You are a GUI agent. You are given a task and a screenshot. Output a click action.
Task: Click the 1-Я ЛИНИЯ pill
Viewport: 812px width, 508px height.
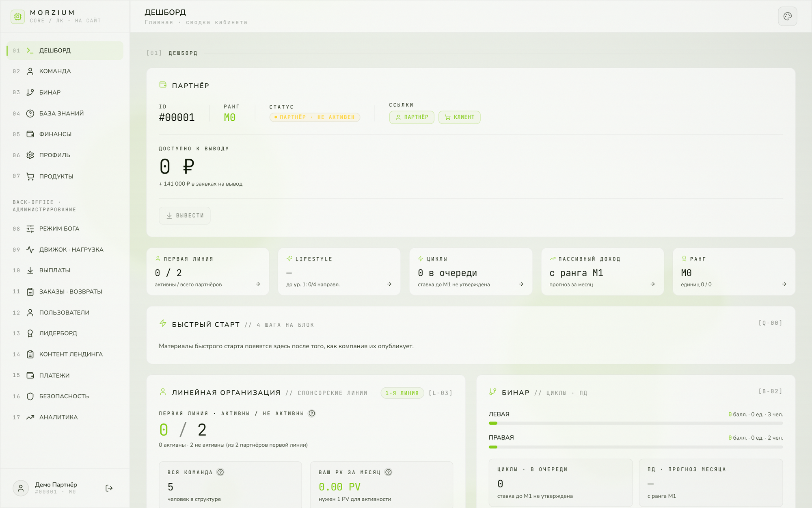click(x=402, y=393)
